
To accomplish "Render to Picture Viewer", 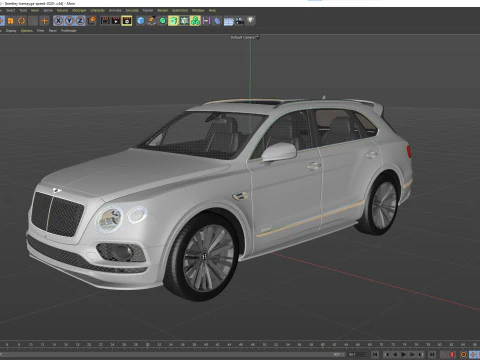I will click(116, 21).
